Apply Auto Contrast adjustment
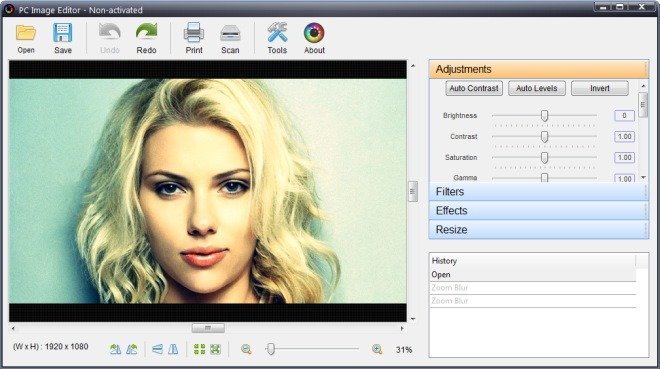The height and width of the screenshot is (369, 660). click(474, 88)
